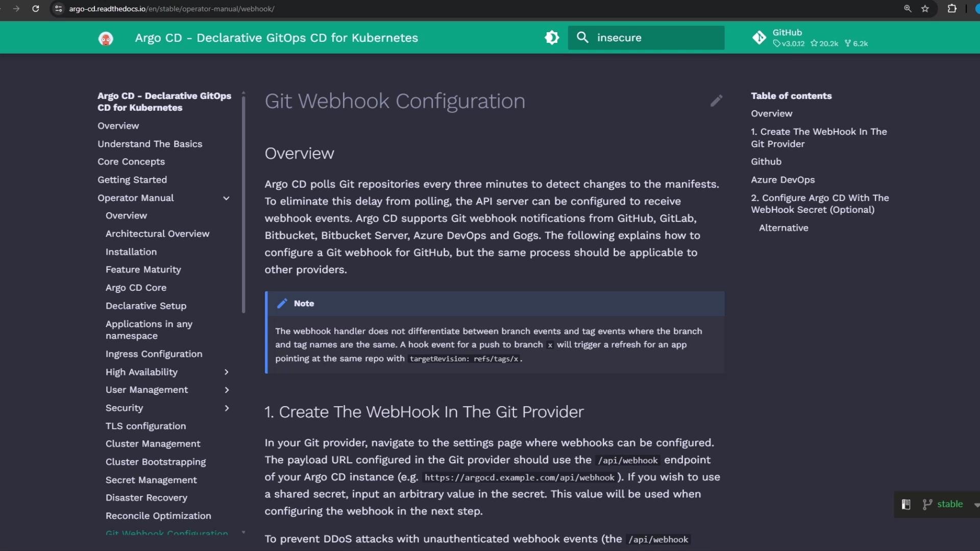Jump to '1. Create The WebHook' TOC entry
The image size is (980, 551).
[819, 138]
